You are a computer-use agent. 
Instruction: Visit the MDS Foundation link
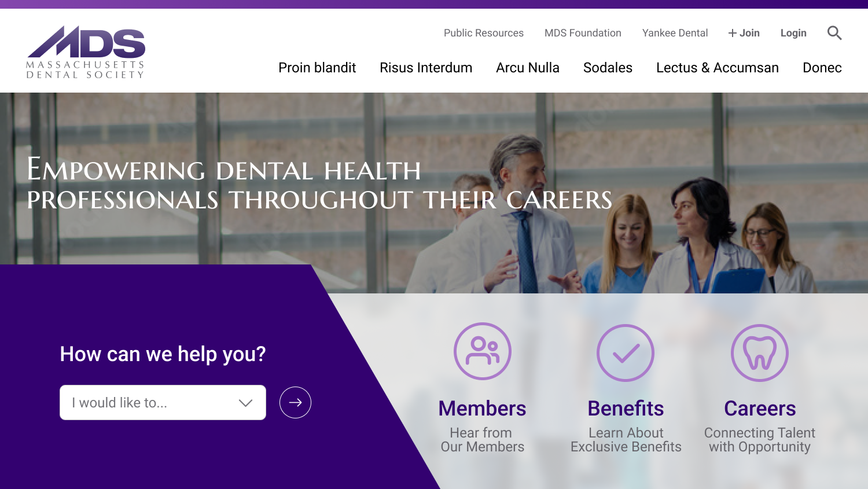(x=583, y=33)
